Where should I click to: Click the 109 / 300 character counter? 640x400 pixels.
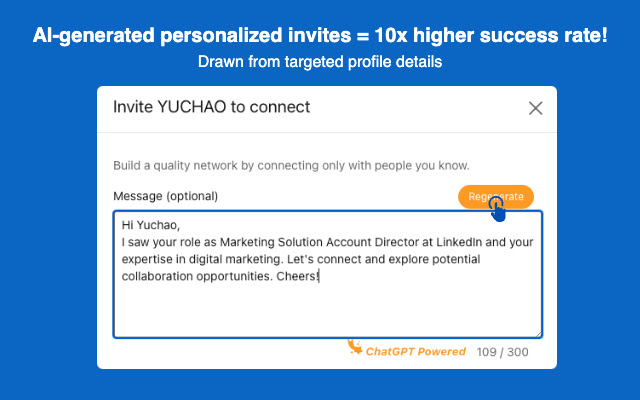pos(504,351)
